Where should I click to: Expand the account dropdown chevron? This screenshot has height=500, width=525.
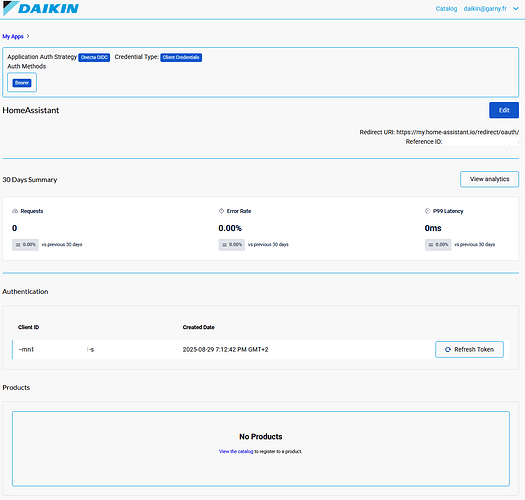516,9
